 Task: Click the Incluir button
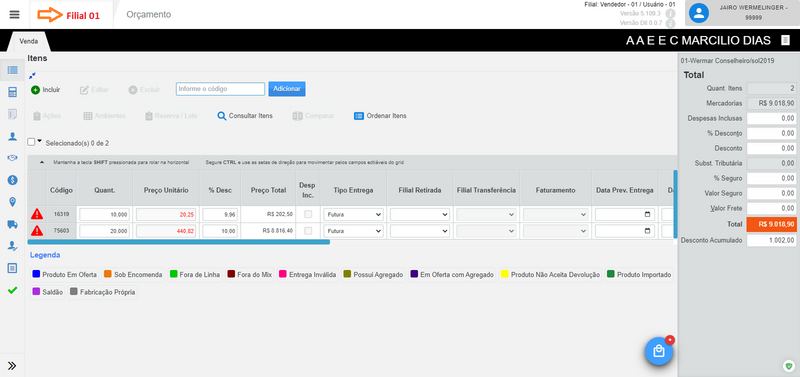coord(45,90)
